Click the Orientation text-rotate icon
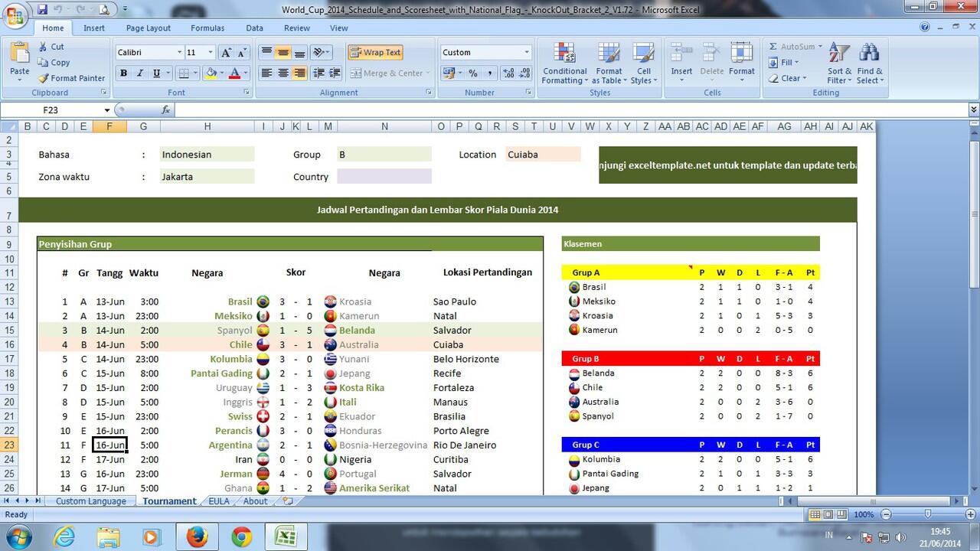 [320, 53]
